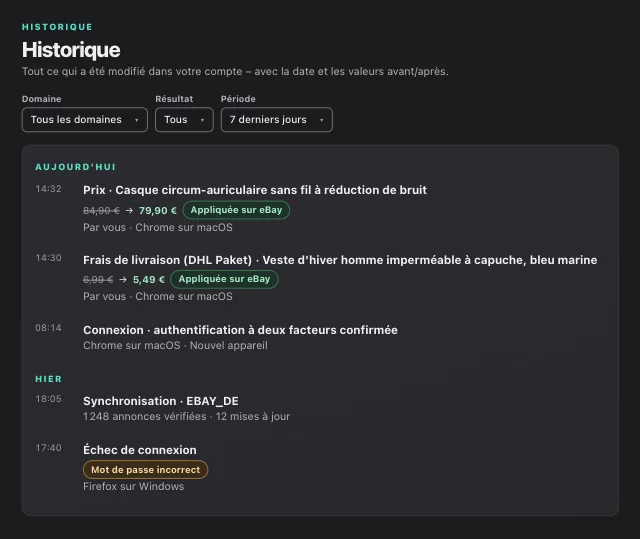Click the 14:32 timestamp
Image resolution: width=640 pixels, height=539 pixels.
point(48,189)
